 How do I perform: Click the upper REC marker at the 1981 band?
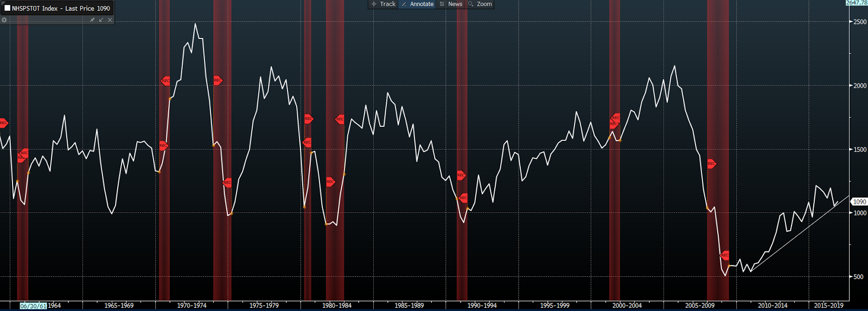point(340,119)
